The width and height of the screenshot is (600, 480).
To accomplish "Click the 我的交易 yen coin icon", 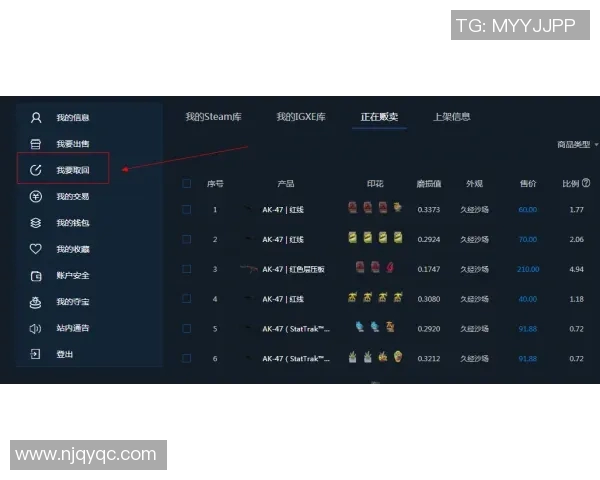I will [x=36, y=197].
